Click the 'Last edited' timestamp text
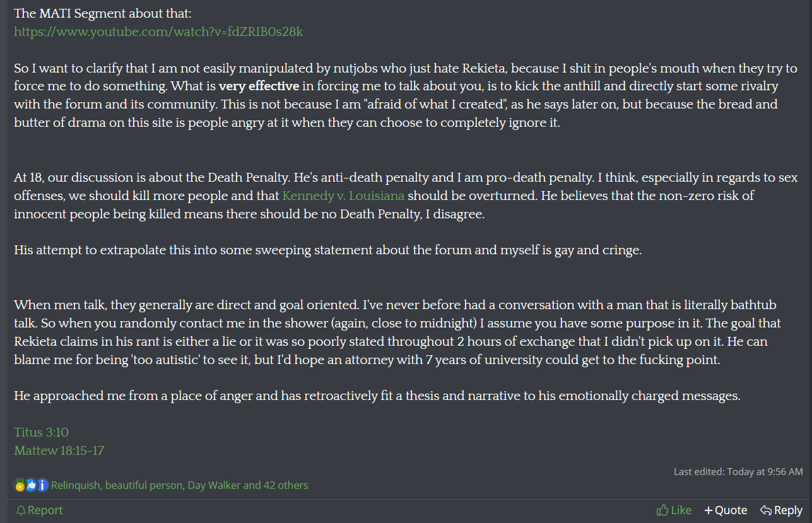The image size is (812, 523). tap(738, 471)
